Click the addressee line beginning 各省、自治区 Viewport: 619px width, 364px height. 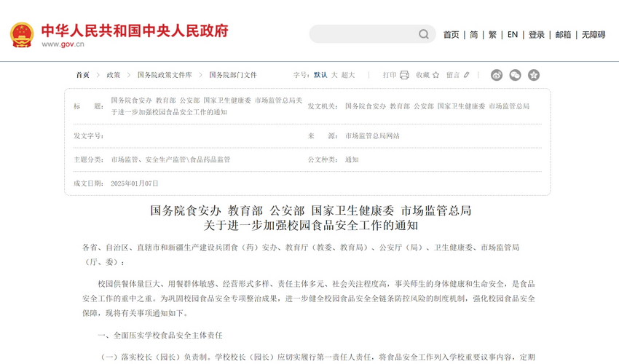301,255
